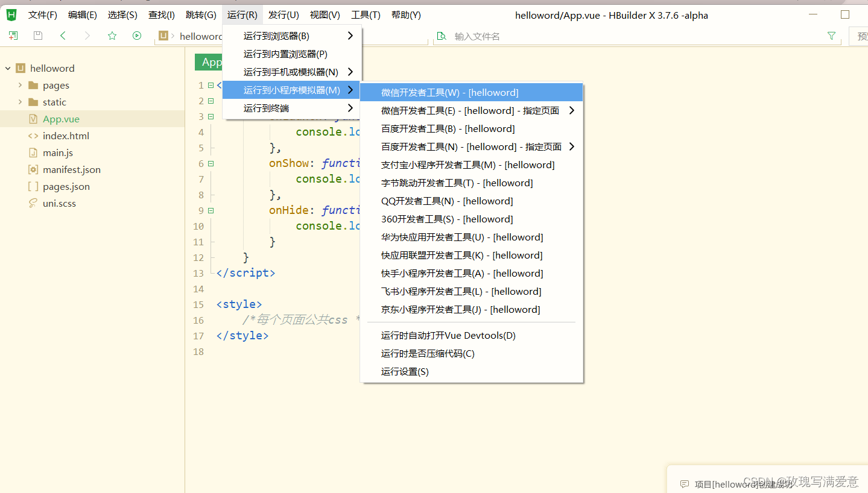Select 快手小程序开发者工具(A)

coord(471,274)
